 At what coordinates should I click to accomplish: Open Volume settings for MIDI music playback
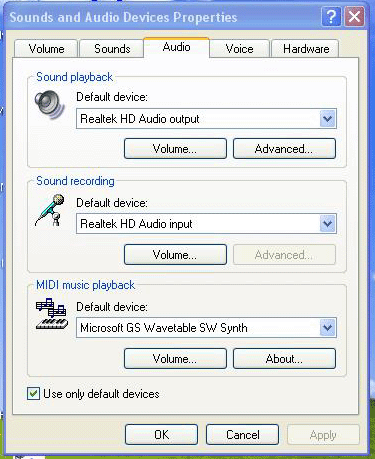(x=175, y=359)
